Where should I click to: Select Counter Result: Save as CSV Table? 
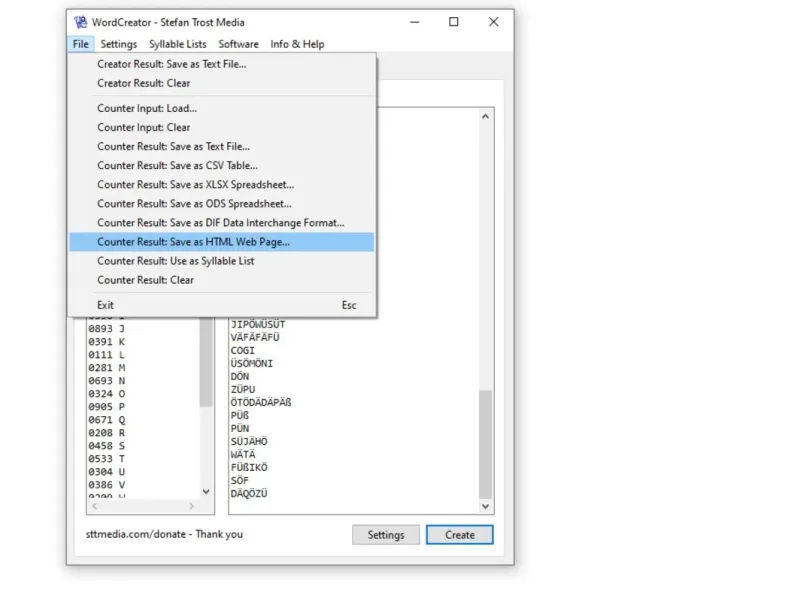click(221, 165)
